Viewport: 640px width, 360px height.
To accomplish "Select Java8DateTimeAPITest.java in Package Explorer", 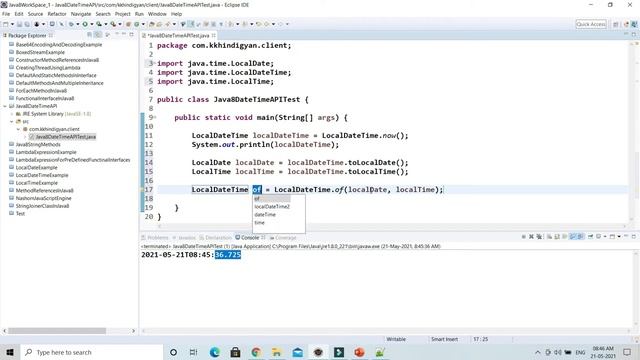I will pos(65,137).
